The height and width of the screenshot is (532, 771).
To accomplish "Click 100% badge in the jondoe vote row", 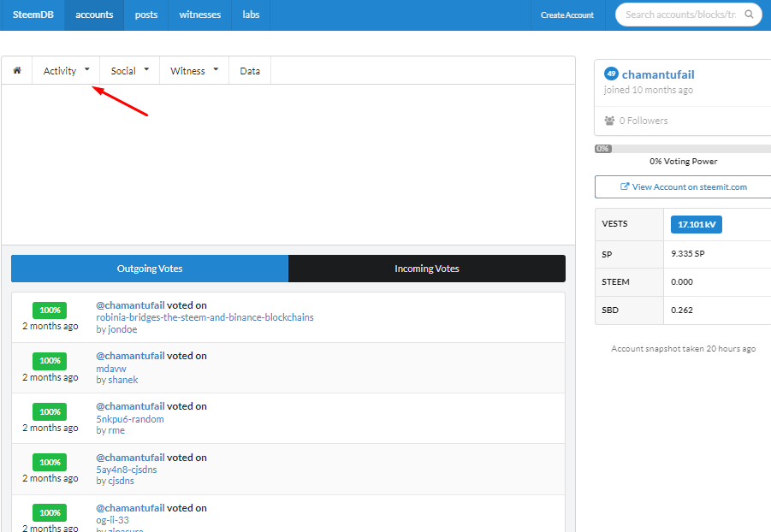I will 50,310.
